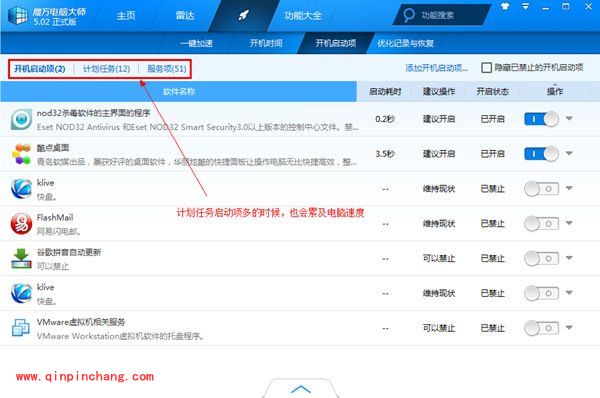Image resolution: width=600 pixels, height=398 pixels.
Task: Click the VMware service icon
Action: click(21, 328)
